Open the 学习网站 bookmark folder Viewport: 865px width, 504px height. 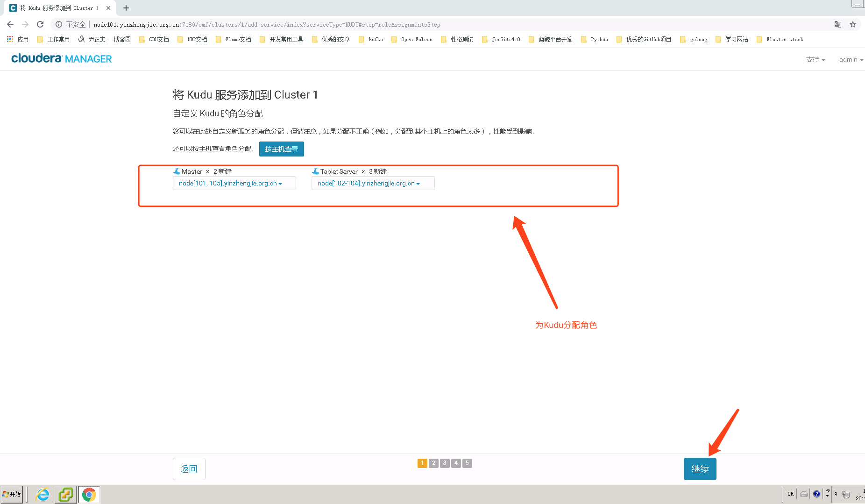click(x=732, y=39)
